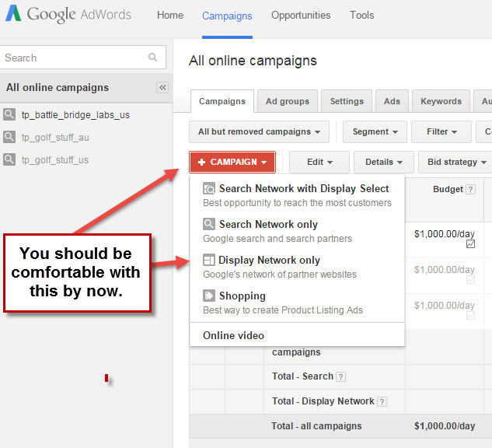Click the help icon next to Total - Search
492x448 pixels.
coord(340,376)
